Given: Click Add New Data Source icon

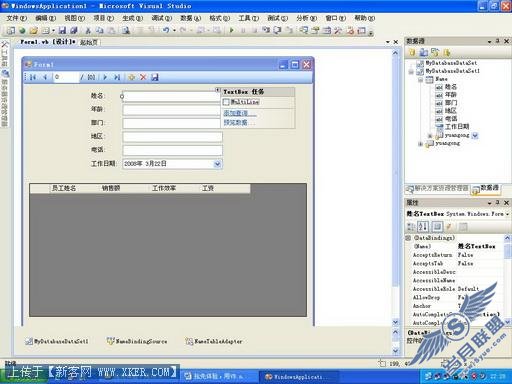Looking at the screenshot, I should tap(412, 52).
